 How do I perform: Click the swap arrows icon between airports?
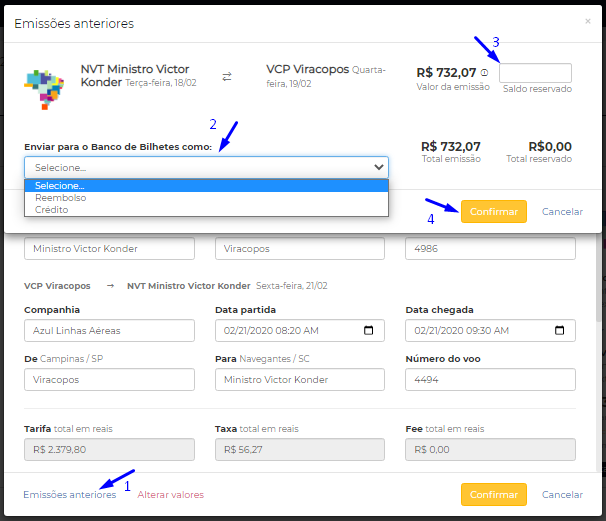pyautogui.click(x=226, y=76)
